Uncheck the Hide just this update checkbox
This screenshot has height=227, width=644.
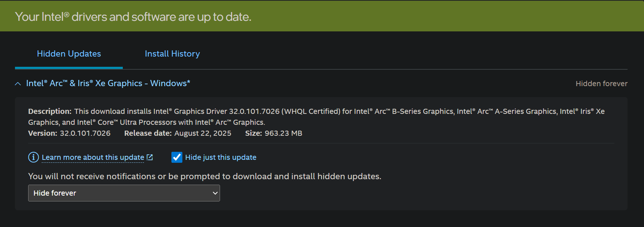pyautogui.click(x=177, y=157)
